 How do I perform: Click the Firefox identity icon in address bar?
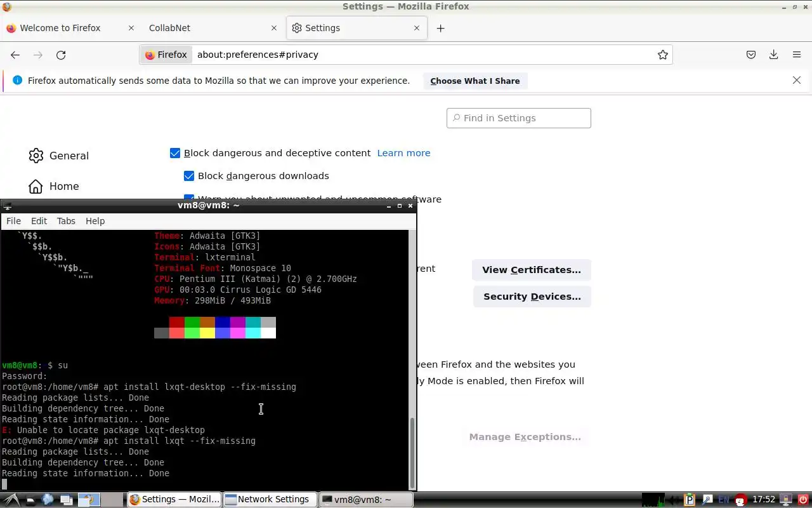pos(167,55)
